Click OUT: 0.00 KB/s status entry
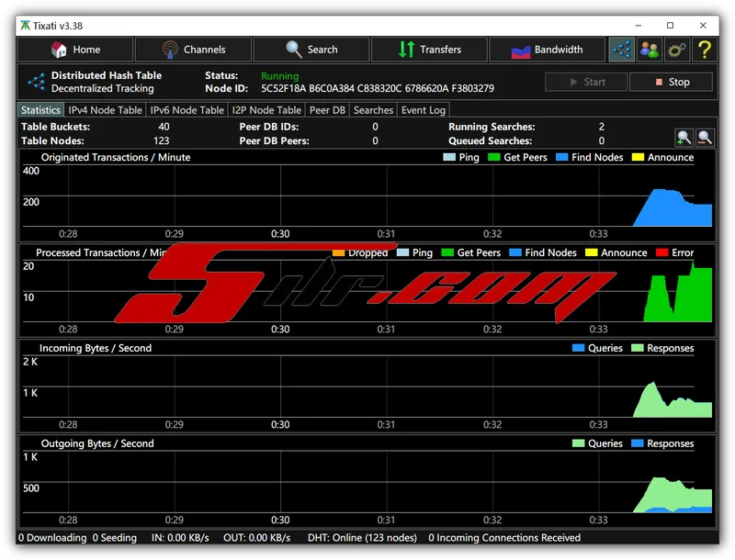This screenshot has height=560, width=735. click(x=257, y=538)
